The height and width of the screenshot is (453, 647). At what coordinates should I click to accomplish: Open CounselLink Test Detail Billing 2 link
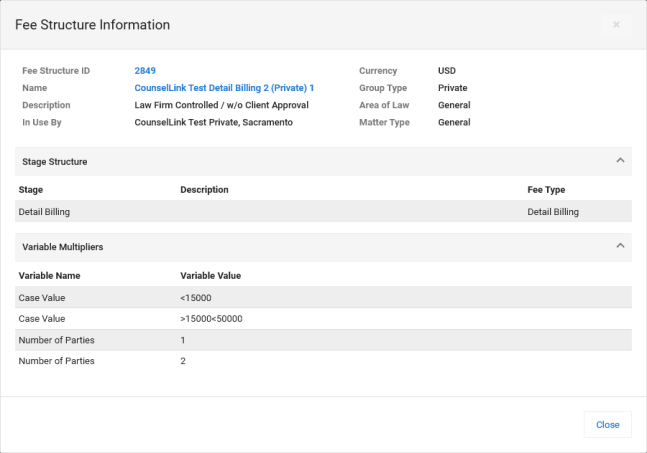click(x=224, y=88)
